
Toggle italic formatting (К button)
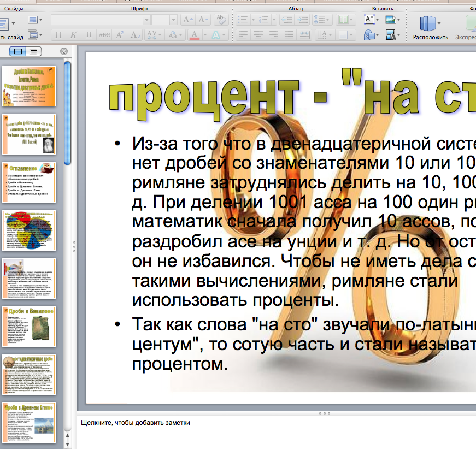pyautogui.click(x=73, y=35)
